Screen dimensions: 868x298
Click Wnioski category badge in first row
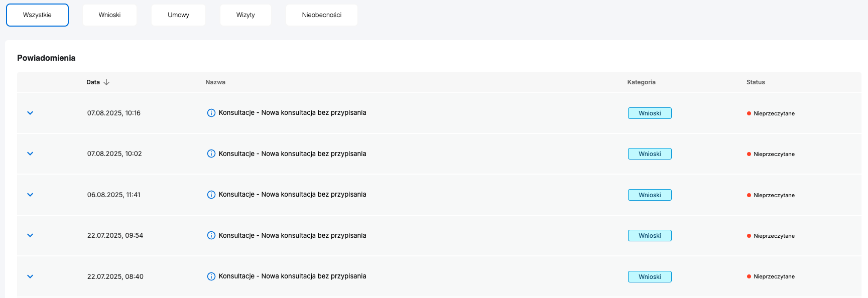(x=650, y=113)
